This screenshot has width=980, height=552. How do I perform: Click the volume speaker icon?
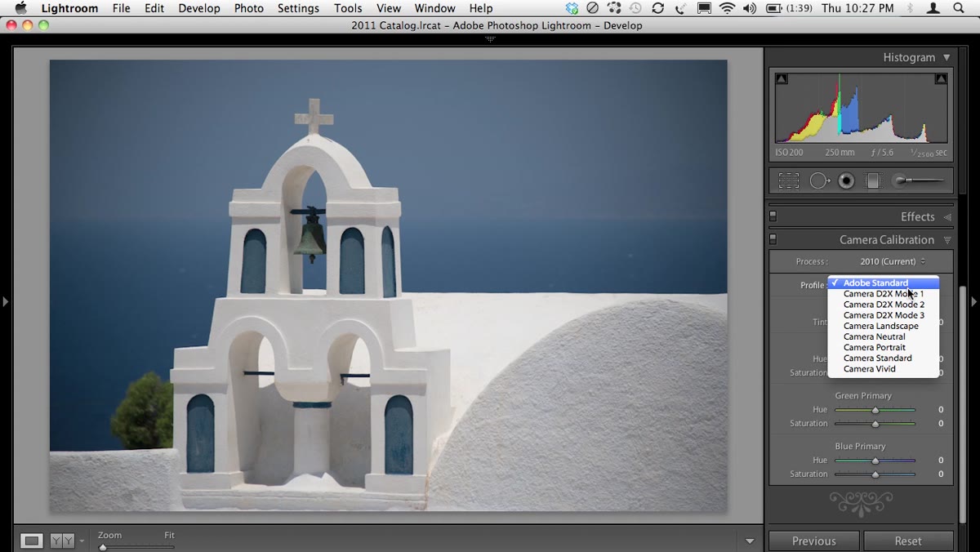click(x=750, y=8)
